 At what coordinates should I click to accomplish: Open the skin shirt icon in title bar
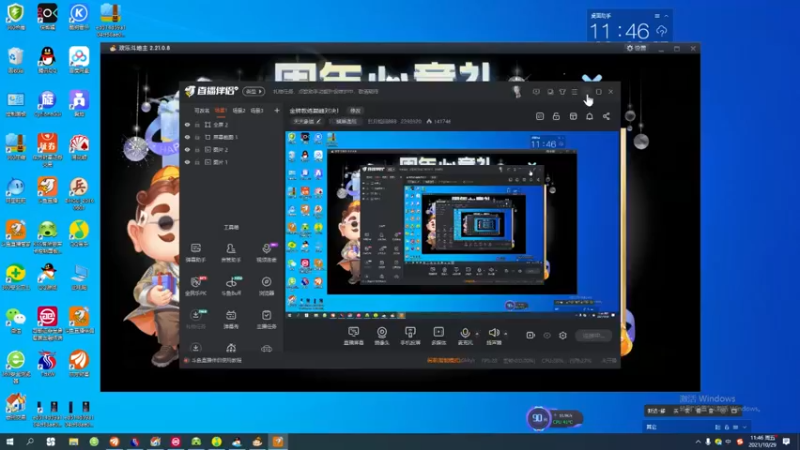tap(562, 92)
